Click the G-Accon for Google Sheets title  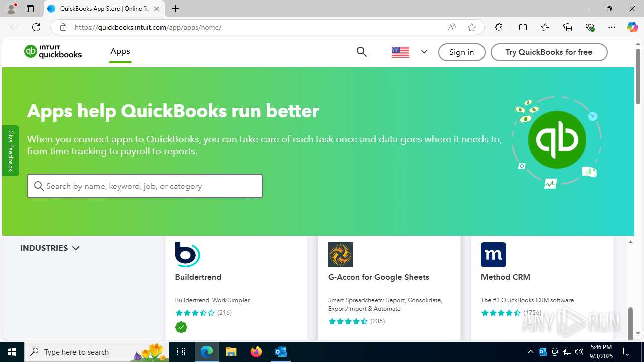pyautogui.click(x=378, y=277)
